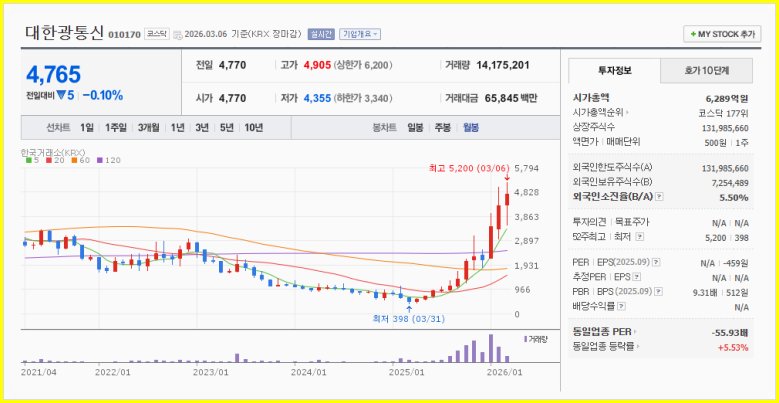779x403 pixels.
Task: Click the 시가총액 value 6,289억원
Action: 727,97
